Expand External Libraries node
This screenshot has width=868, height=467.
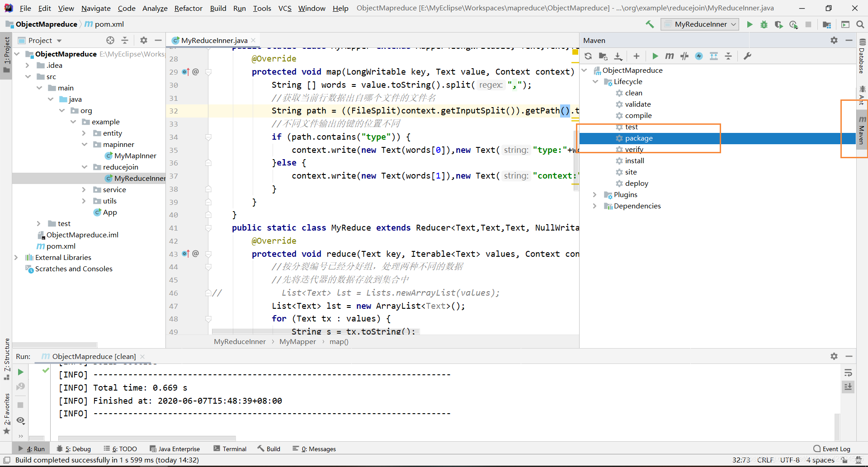(x=16, y=258)
